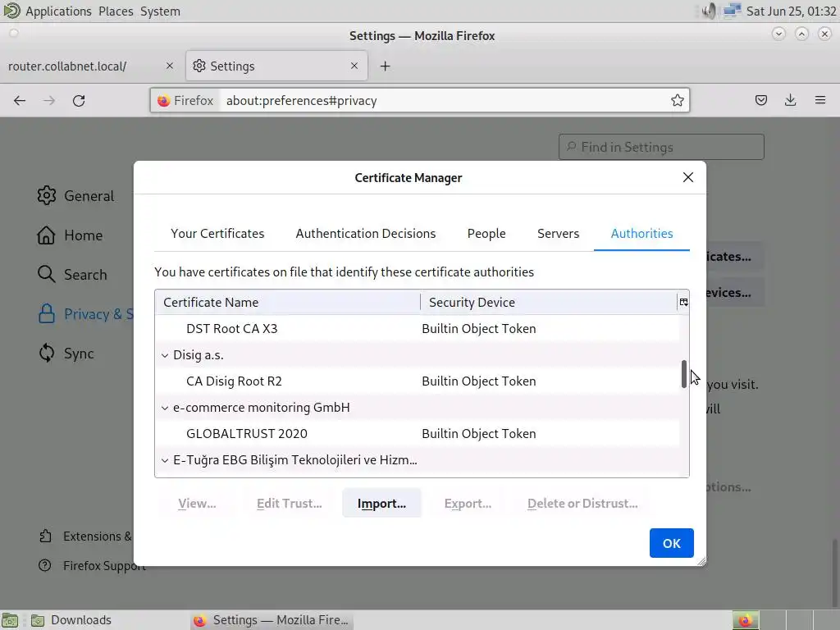
Task: Click the forward navigation arrow
Action: pos(48,101)
